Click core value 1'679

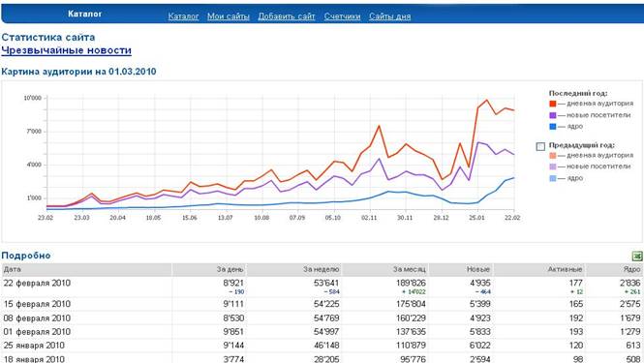(630, 318)
